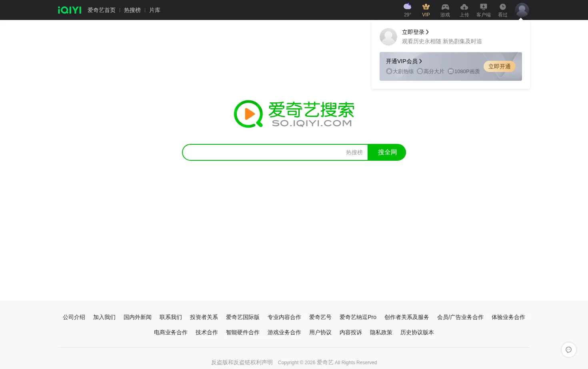Open the 技术合作 footer link
The height and width of the screenshot is (369, 588).
click(207, 332)
